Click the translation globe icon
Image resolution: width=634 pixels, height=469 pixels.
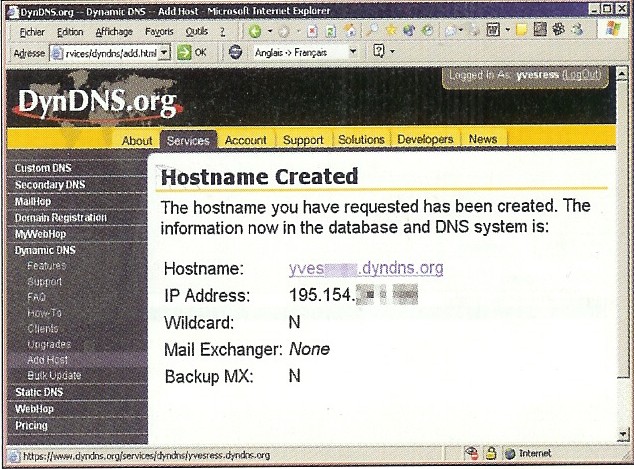pyautogui.click(x=235, y=52)
